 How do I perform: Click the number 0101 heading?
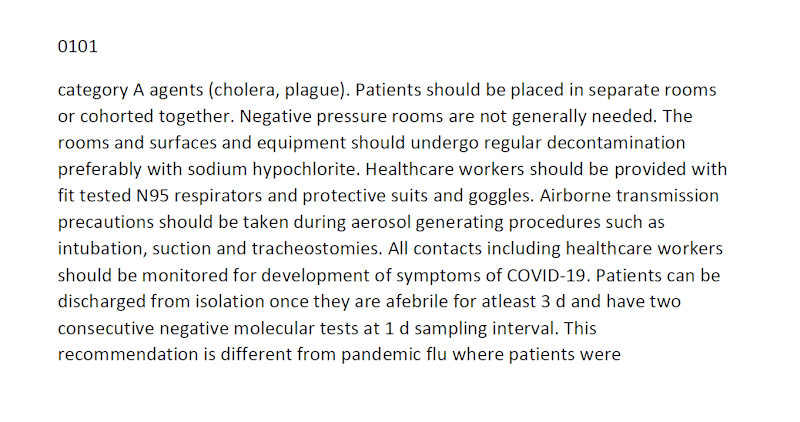point(78,46)
